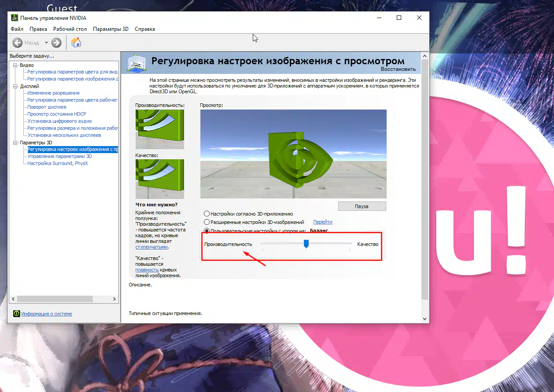
Task: Select Пользовательские настройки с упором на radio button
Action: [x=207, y=231]
